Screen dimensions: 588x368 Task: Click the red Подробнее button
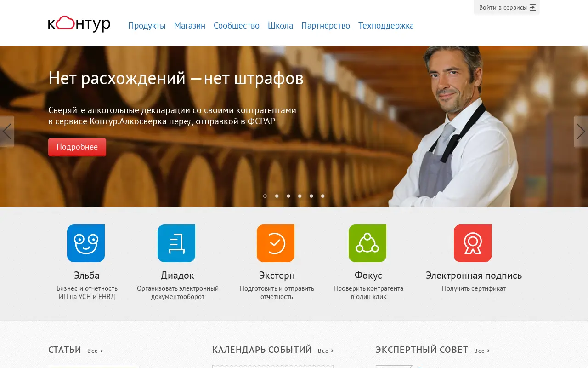click(77, 147)
